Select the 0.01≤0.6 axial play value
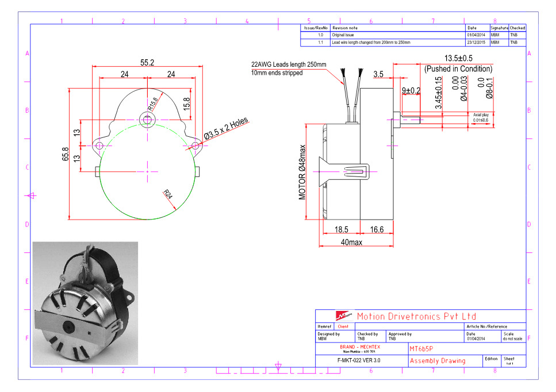 [x=481, y=120]
